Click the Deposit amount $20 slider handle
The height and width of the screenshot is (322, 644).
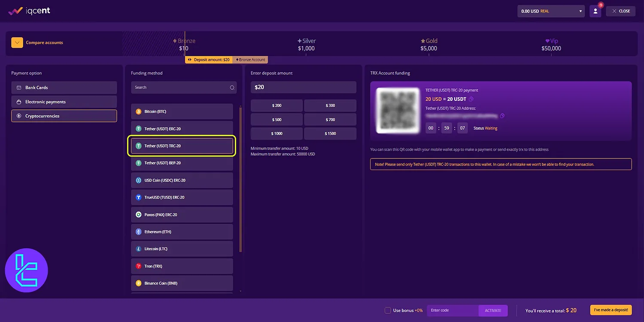point(209,60)
